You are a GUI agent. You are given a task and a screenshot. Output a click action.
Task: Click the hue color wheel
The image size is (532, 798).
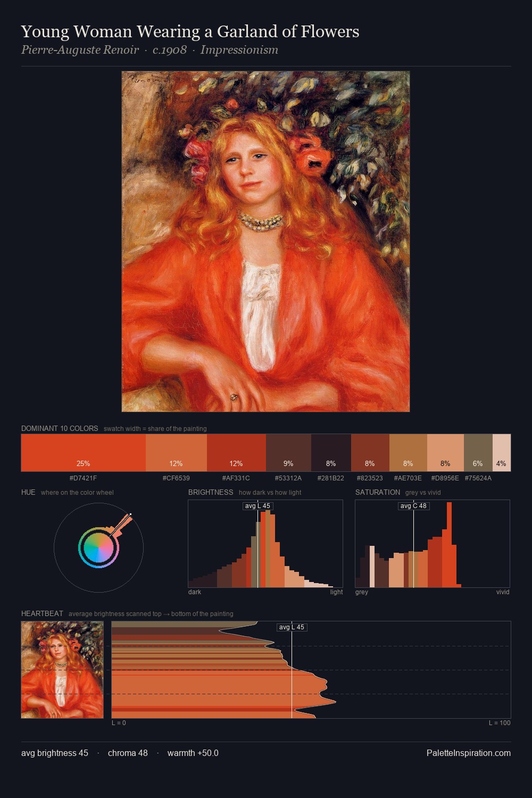point(98,547)
